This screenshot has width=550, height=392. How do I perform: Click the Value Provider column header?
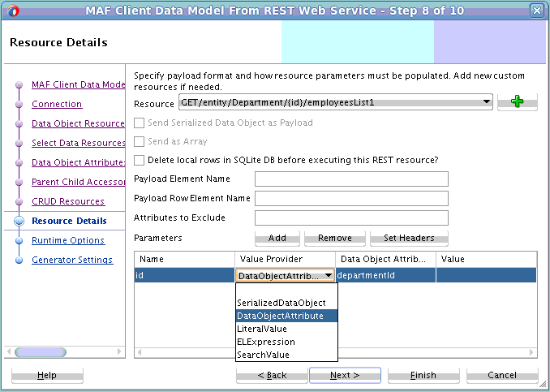coord(286,260)
